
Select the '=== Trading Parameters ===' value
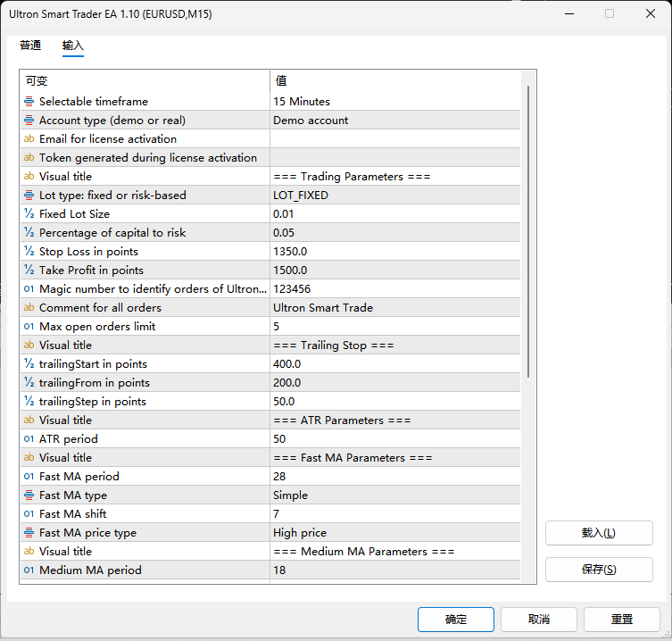coord(395,177)
